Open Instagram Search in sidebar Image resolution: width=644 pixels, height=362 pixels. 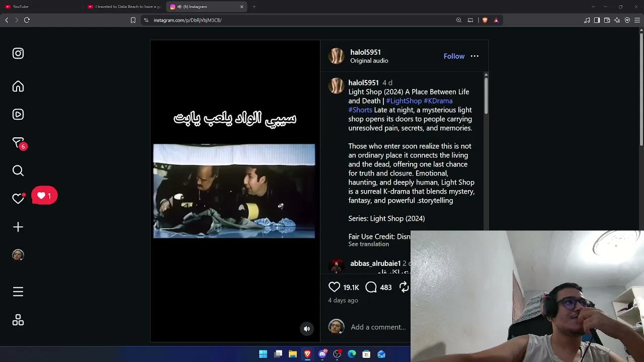(18, 171)
